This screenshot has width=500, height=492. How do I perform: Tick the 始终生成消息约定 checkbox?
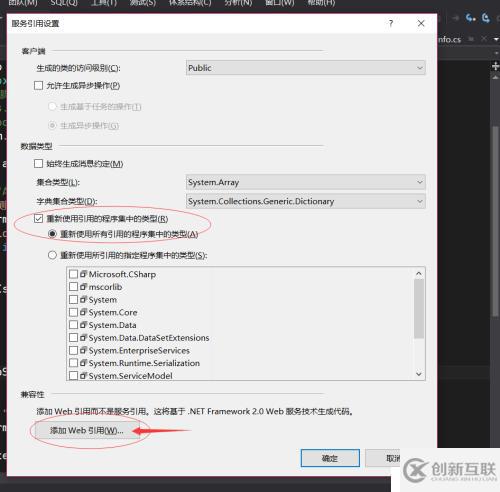(x=39, y=164)
